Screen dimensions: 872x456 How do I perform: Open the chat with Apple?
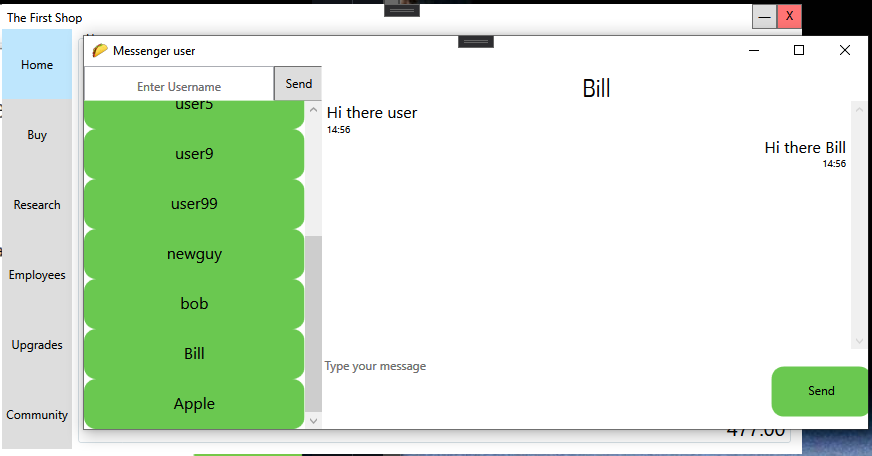pos(194,404)
